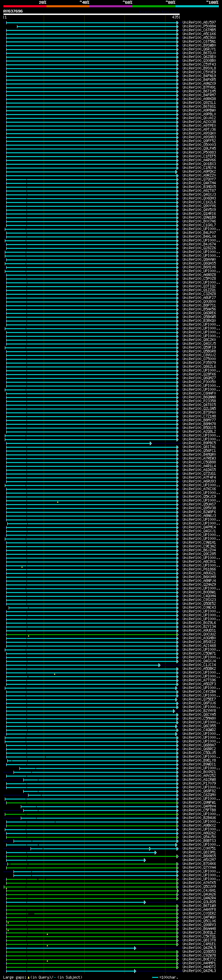Click the alignment bar for UniRef100_C1JCI4
222x980 pixels.
[x=84, y=665]
